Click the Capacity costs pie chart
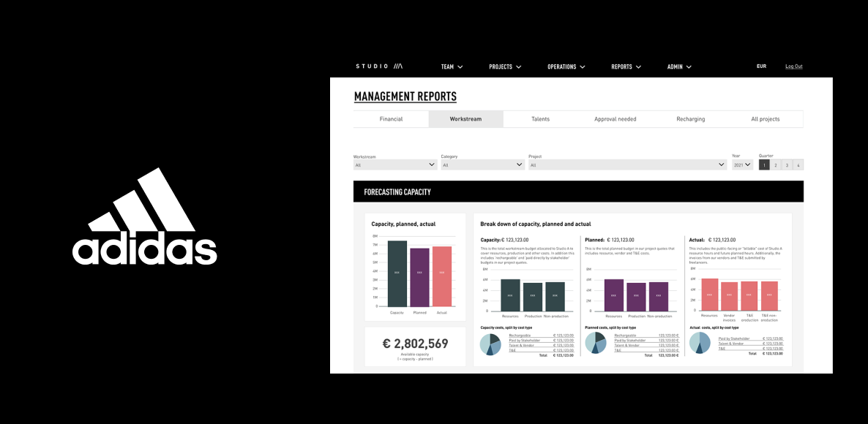Screen dimensions: 868x424 click(490, 344)
